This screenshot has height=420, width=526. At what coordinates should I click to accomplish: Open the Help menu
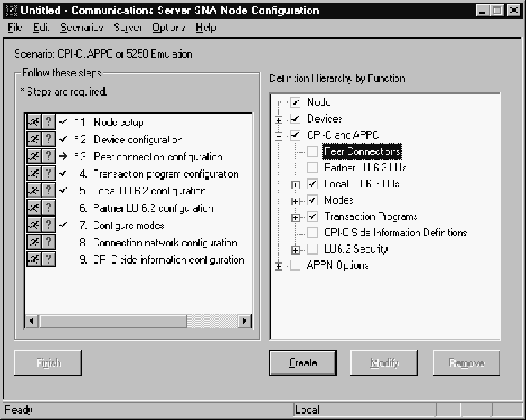coord(206,28)
